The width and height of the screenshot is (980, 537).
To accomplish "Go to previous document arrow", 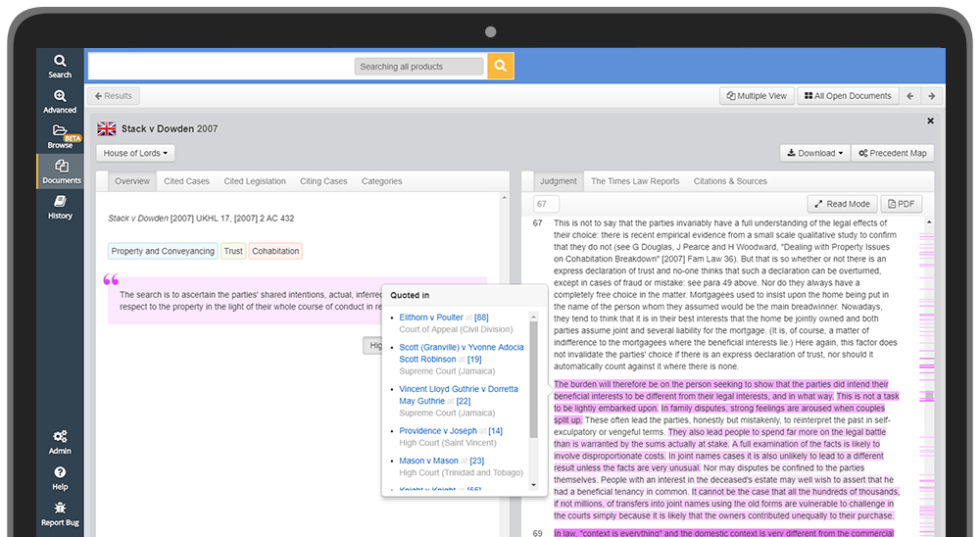I will 910,96.
